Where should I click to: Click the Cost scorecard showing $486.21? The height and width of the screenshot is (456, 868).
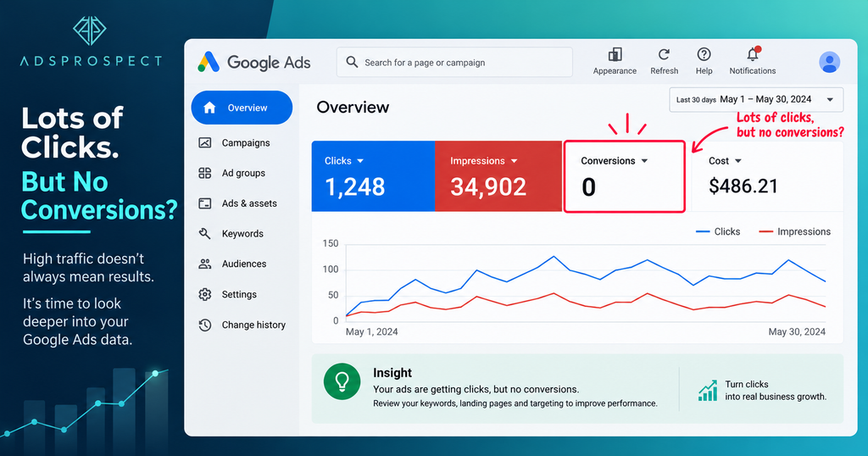point(768,176)
